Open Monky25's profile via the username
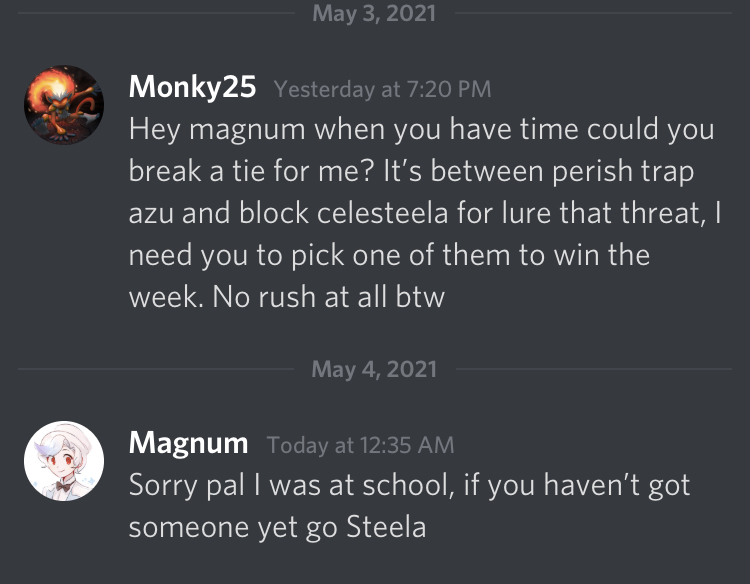 click(193, 87)
